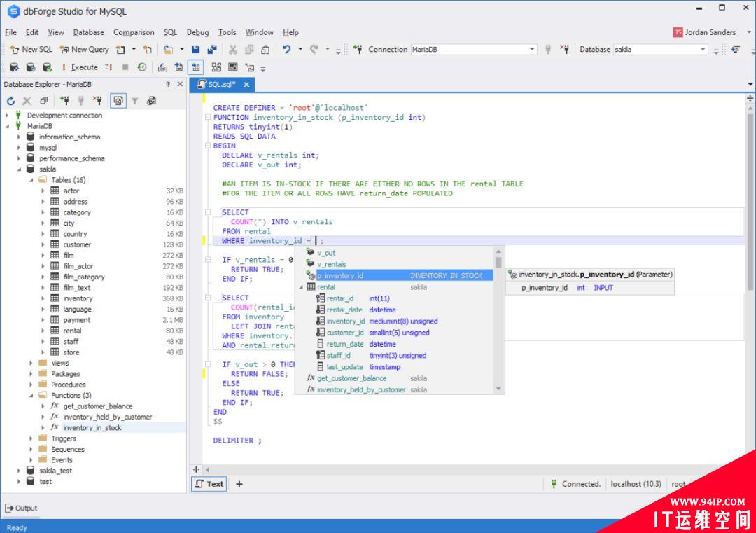This screenshot has height=533, width=756.
Task: Click the Collapse All icon in the Database Explorer toolbar
Action: tap(44, 101)
